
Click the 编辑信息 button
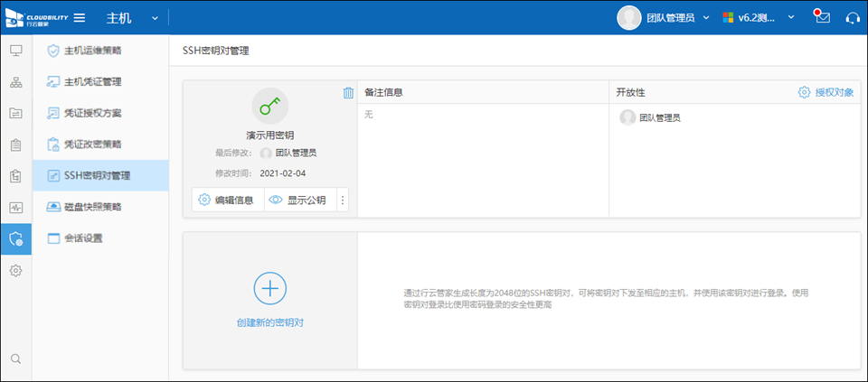pyautogui.click(x=227, y=200)
